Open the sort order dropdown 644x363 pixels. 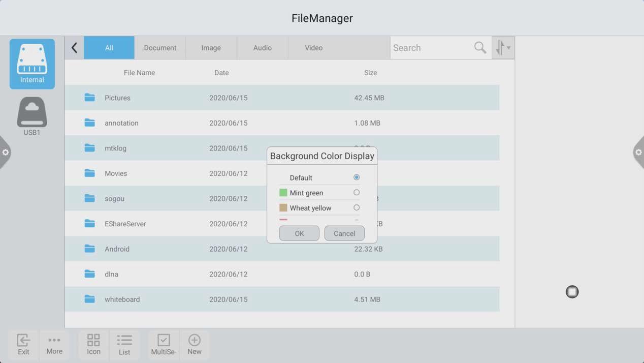[503, 48]
